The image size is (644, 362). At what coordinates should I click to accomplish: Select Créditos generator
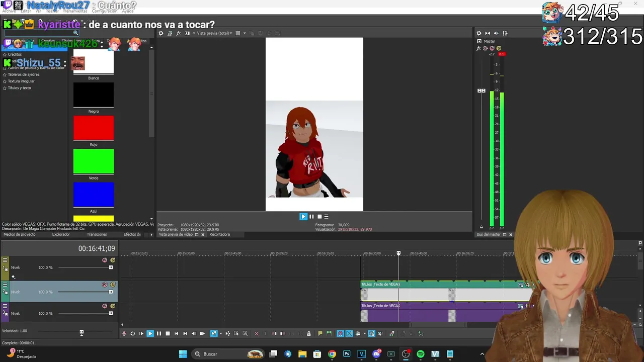[x=15, y=54]
